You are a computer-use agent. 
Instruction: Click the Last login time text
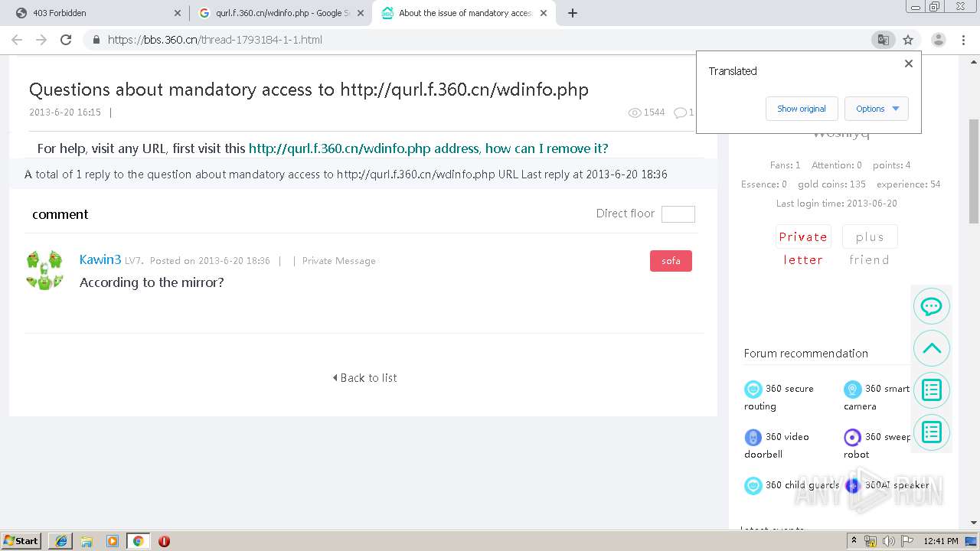tap(837, 204)
